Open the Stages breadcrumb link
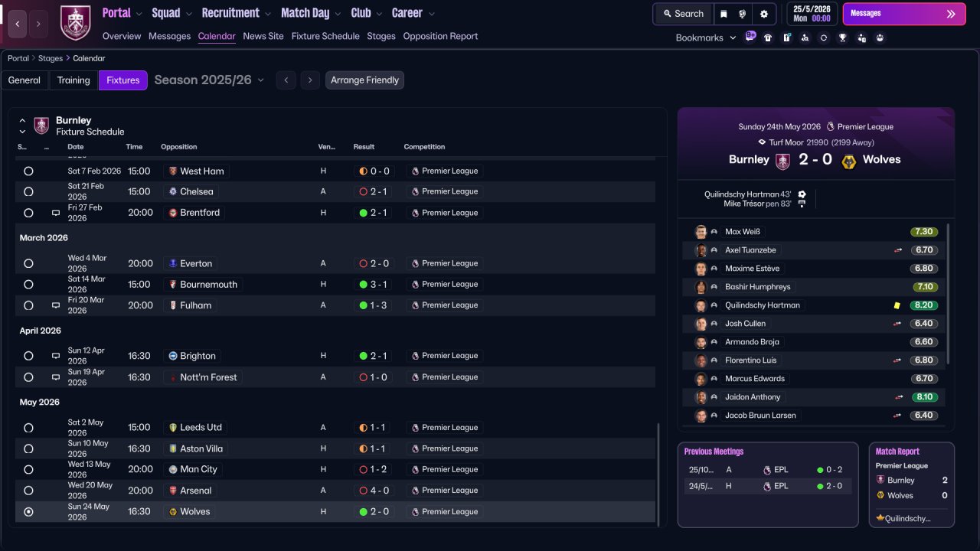The height and width of the screenshot is (551, 980). 51,58
